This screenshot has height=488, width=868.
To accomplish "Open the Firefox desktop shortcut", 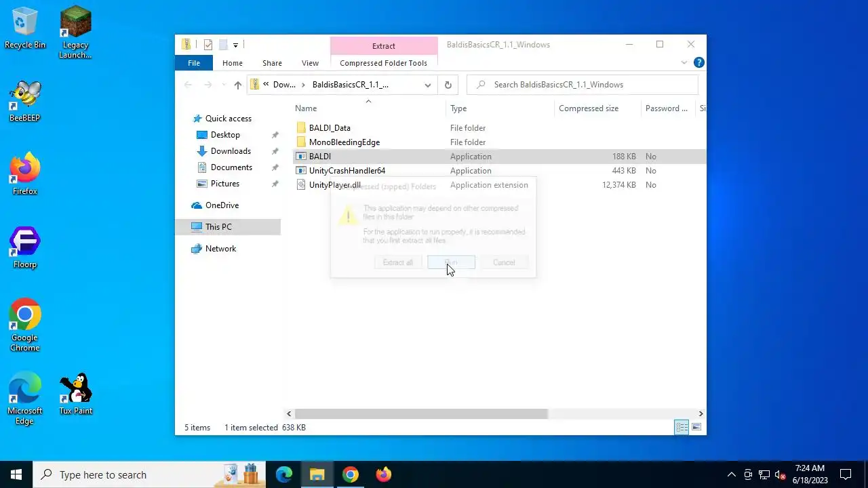I will (25, 175).
